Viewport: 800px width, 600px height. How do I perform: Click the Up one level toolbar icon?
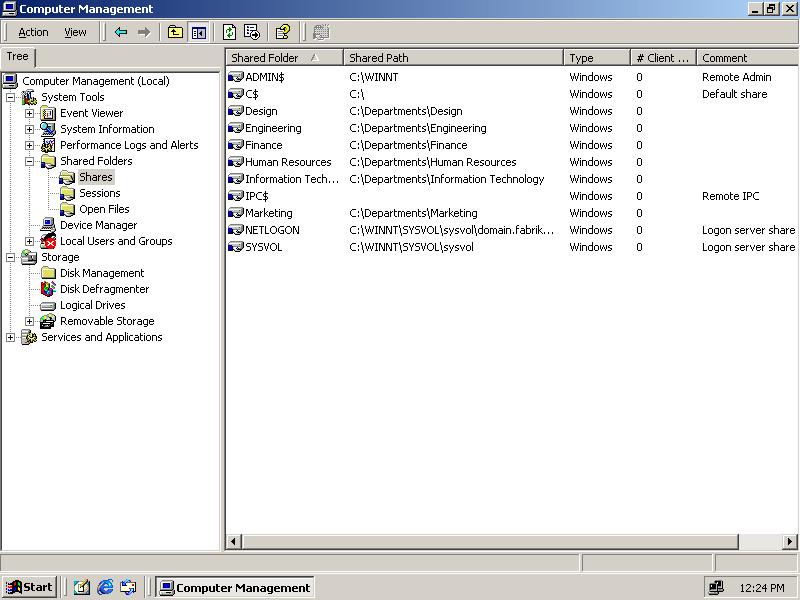tap(176, 32)
